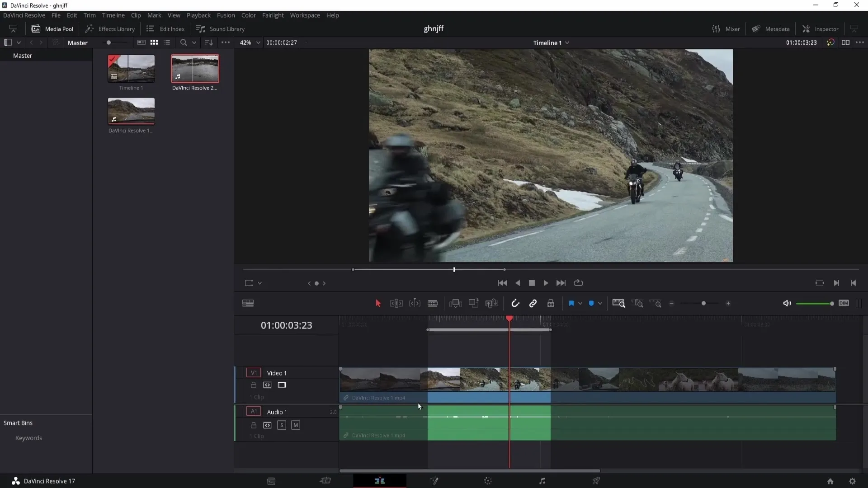868x488 pixels.
Task: Open the Playback menu
Action: [x=198, y=15]
